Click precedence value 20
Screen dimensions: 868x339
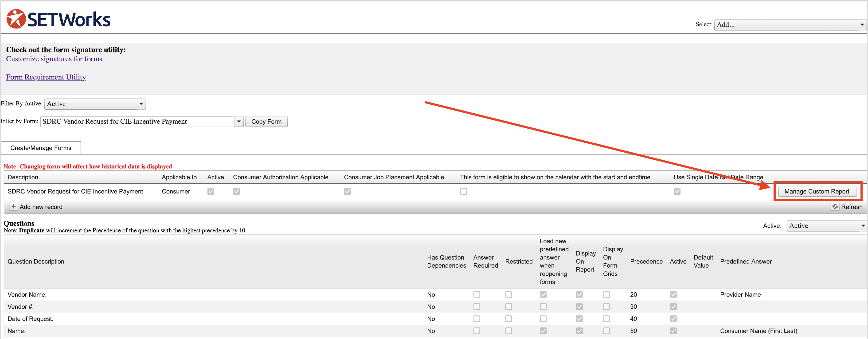coord(633,295)
